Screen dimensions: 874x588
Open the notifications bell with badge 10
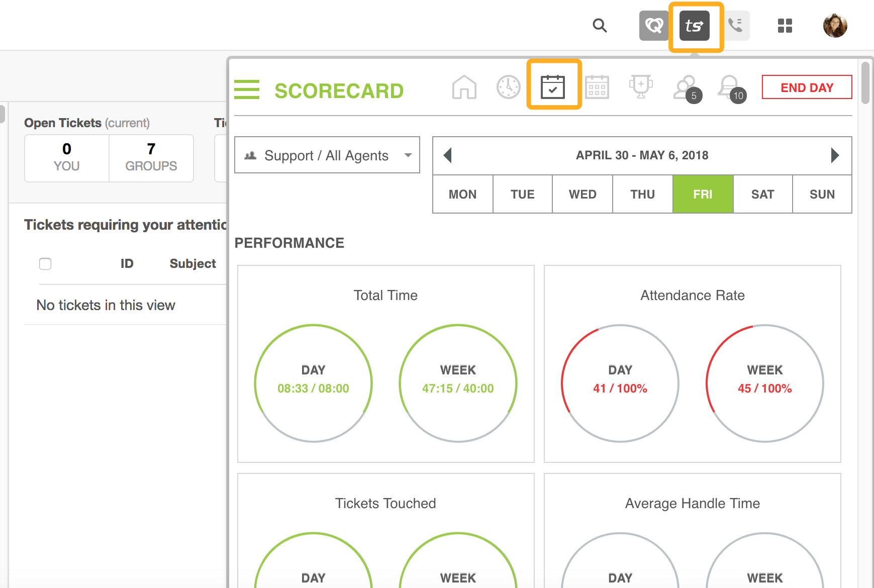(731, 88)
